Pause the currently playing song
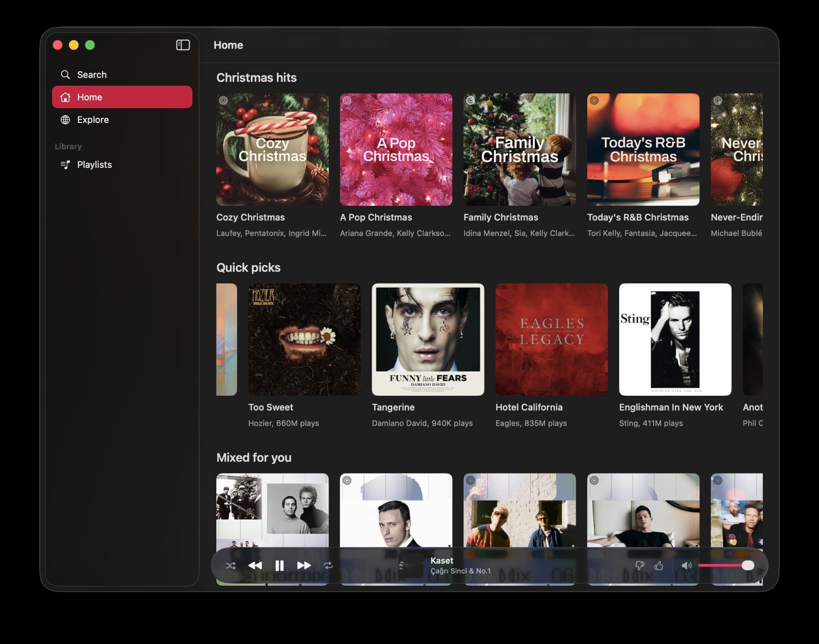This screenshot has width=819, height=644. click(279, 566)
